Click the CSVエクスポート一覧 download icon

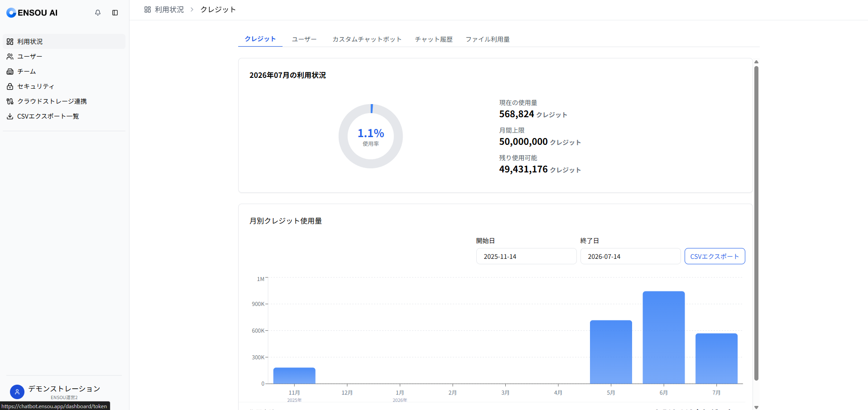pyautogui.click(x=10, y=116)
